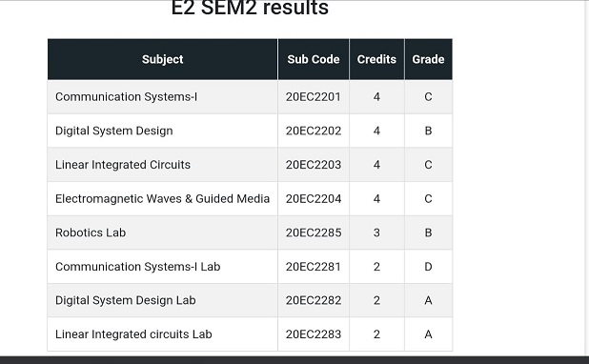Image resolution: width=589 pixels, height=364 pixels.
Task: Click the Grade column header
Action: tap(428, 59)
